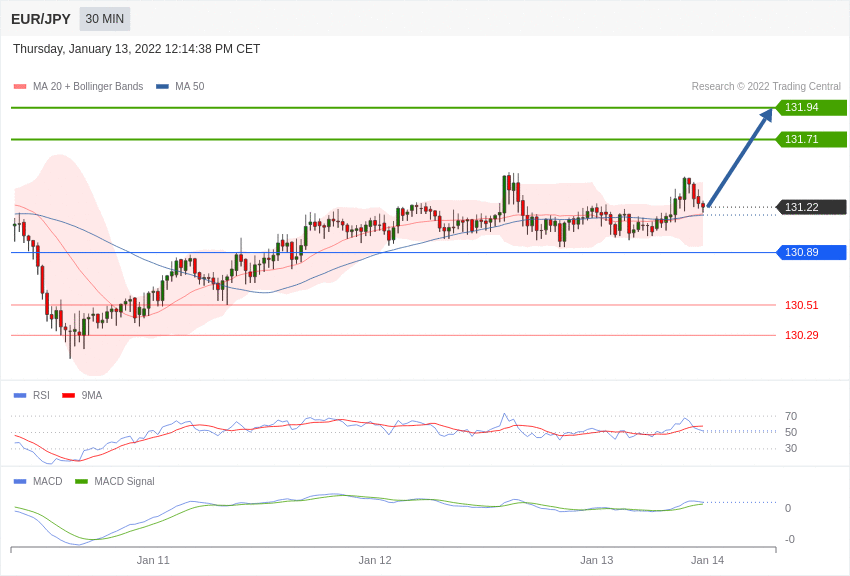Click the blue MA 50 legend swatch
The width and height of the screenshot is (850, 576).
[162, 86]
